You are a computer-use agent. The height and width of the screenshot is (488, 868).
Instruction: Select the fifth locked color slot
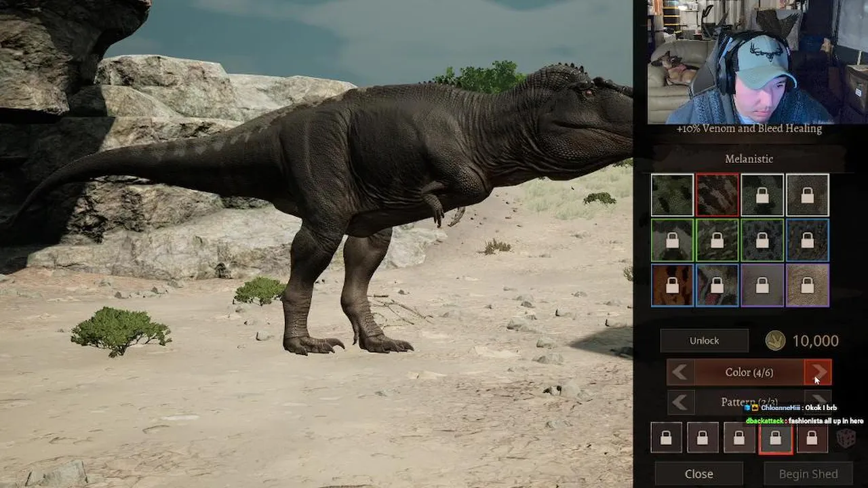[x=812, y=438]
